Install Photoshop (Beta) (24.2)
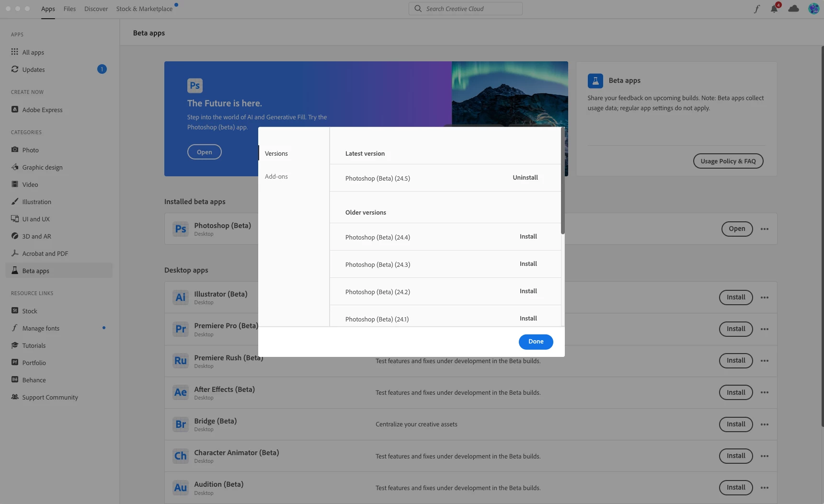 coord(528,291)
